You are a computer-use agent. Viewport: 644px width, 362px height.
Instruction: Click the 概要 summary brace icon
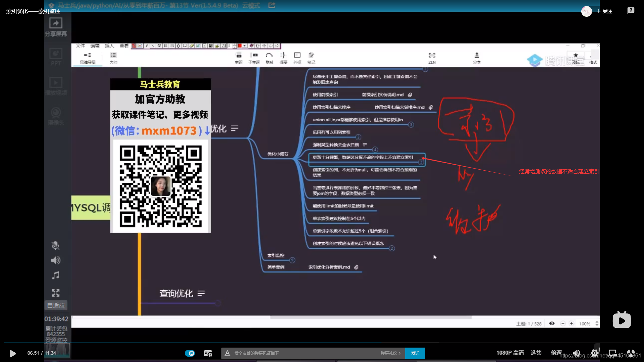[283, 58]
